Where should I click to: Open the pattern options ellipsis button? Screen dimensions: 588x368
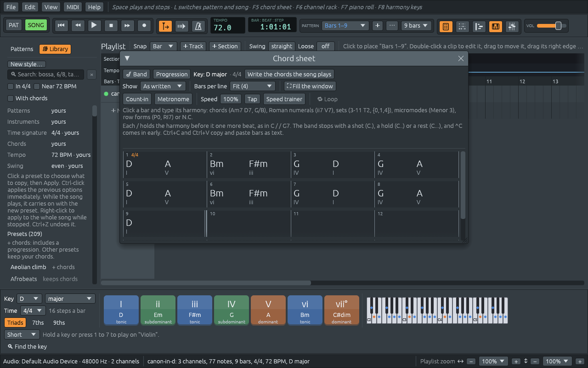pyautogui.click(x=392, y=26)
